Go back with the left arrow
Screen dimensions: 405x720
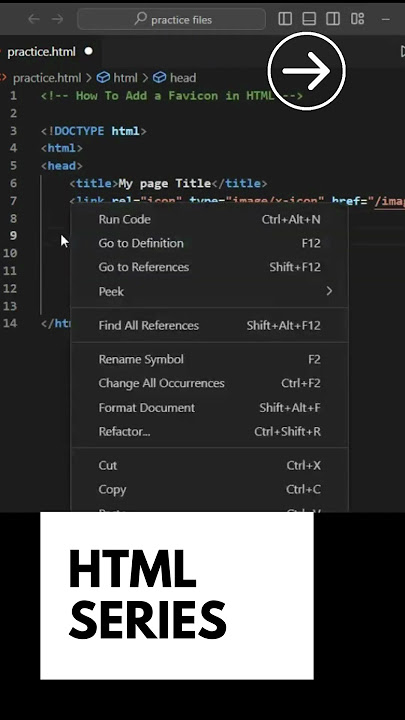coord(34,19)
